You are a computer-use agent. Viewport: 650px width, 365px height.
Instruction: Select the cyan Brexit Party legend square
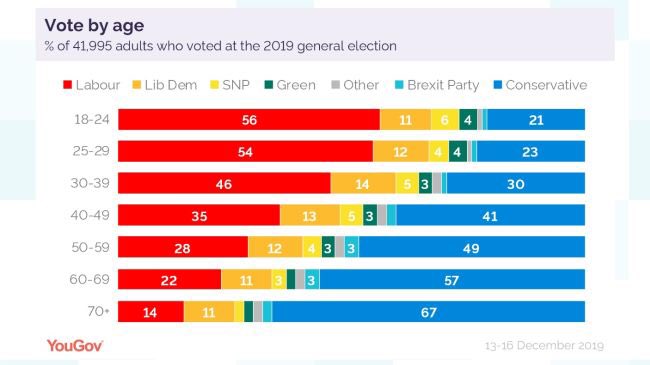(x=399, y=85)
